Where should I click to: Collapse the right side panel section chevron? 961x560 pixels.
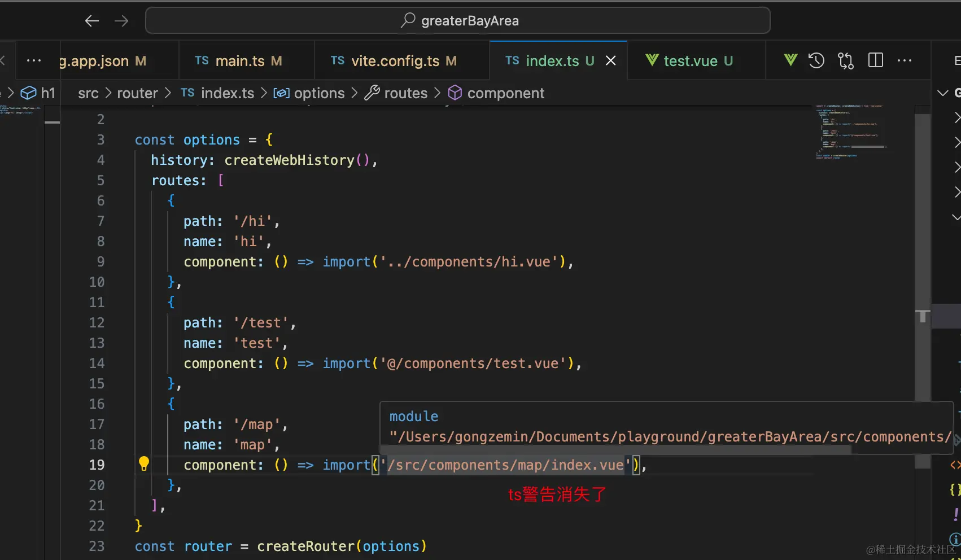point(942,93)
